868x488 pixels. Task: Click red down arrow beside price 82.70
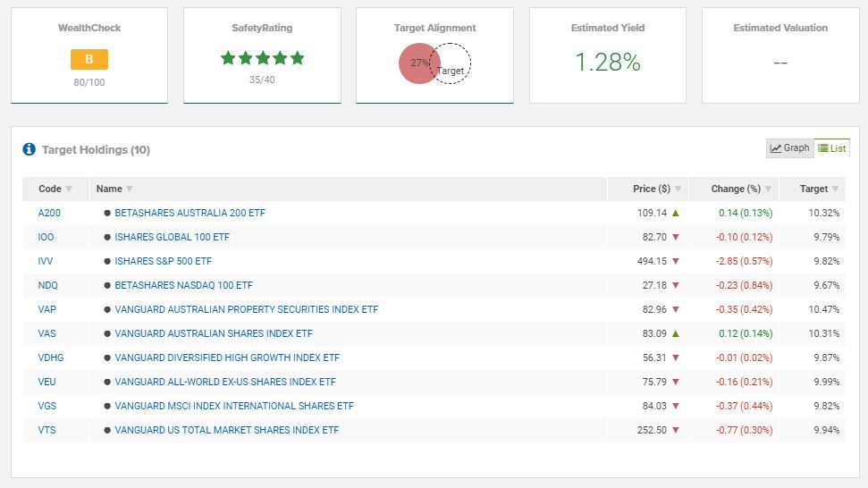(675, 237)
